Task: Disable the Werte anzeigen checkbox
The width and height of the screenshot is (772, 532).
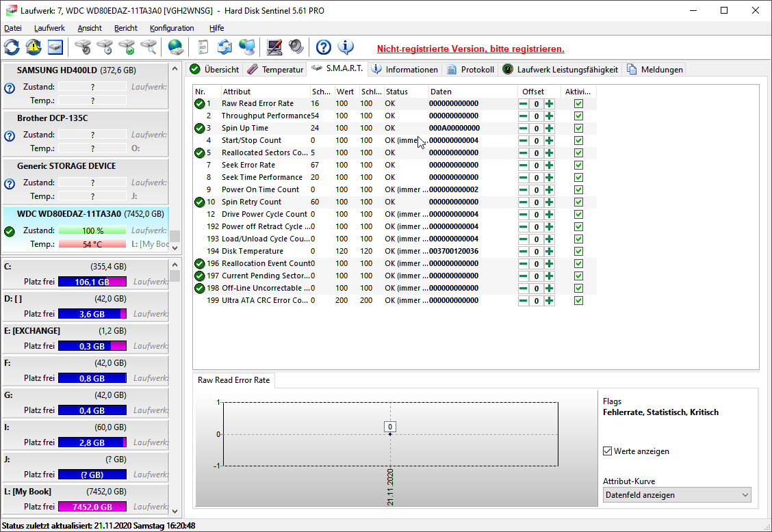Action: (607, 451)
